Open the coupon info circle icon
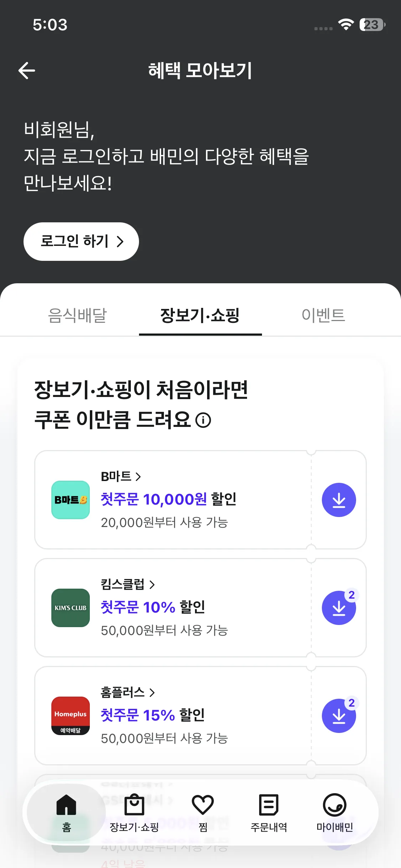401x868 pixels. click(203, 420)
